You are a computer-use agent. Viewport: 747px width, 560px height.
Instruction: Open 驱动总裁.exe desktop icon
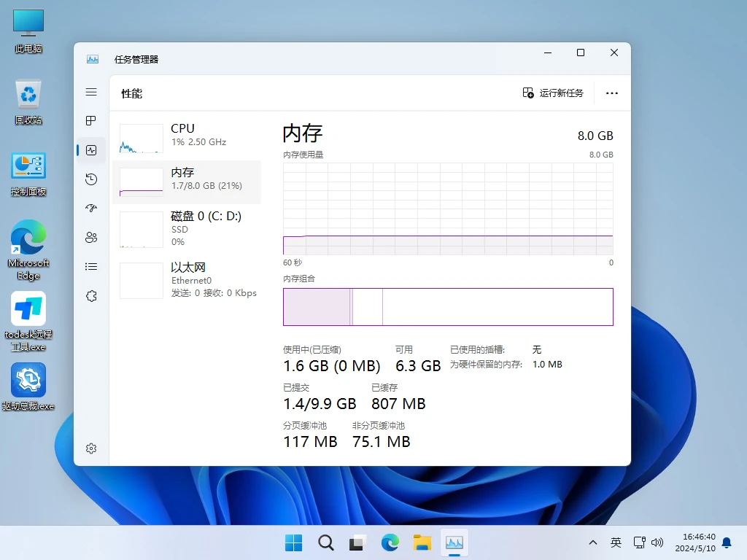pos(28,386)
